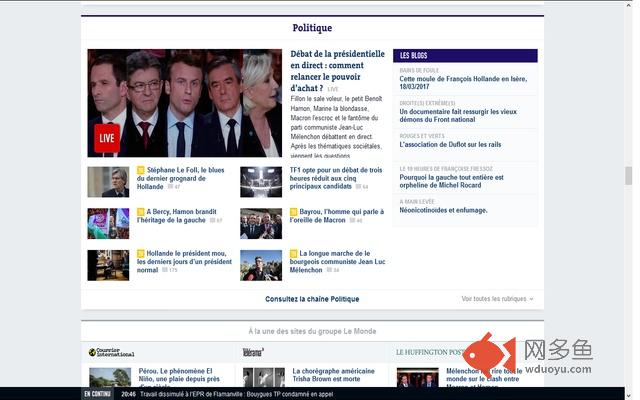Open blog post L'association de Duflot sur les rails

click(450, 144)
